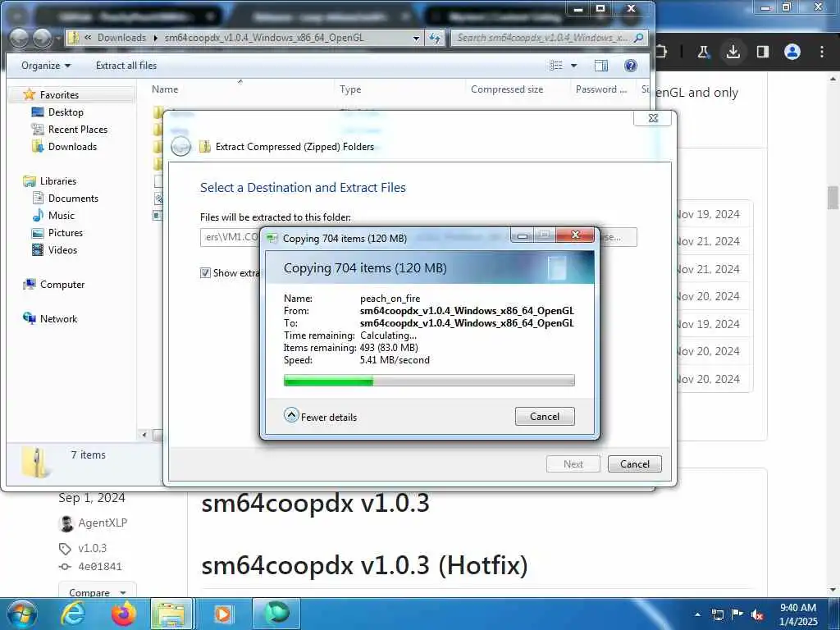Screen dimensions: 840x630
Task: Cancel the file copy operation
Action: (545, 416)
